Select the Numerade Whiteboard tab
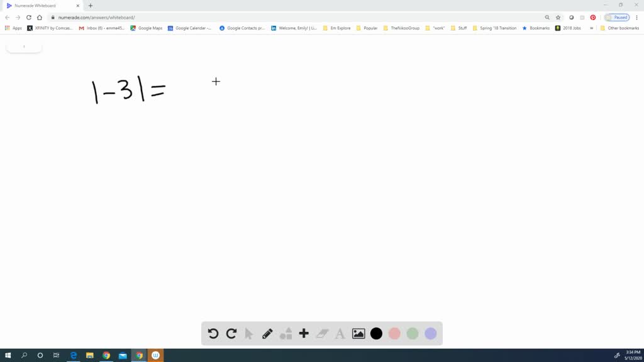The image size is (644, 362). coord(41,6)
